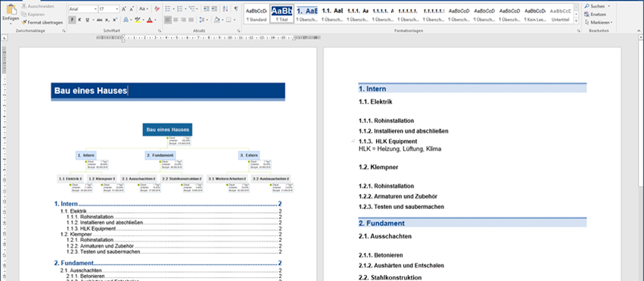Click the increase indent icon
This screenshot has width=644, height=281.
[x=214, y=8]
